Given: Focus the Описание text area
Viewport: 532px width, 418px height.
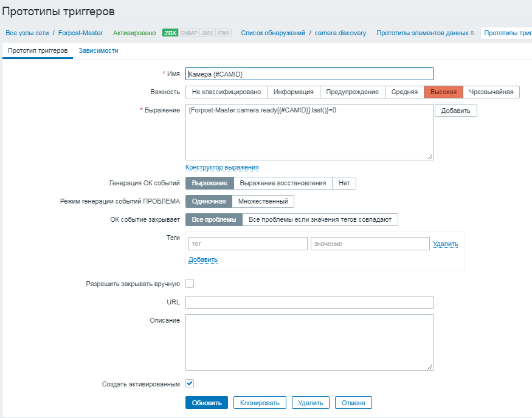Looking at the screenshot, I should [x=309, y=341].
